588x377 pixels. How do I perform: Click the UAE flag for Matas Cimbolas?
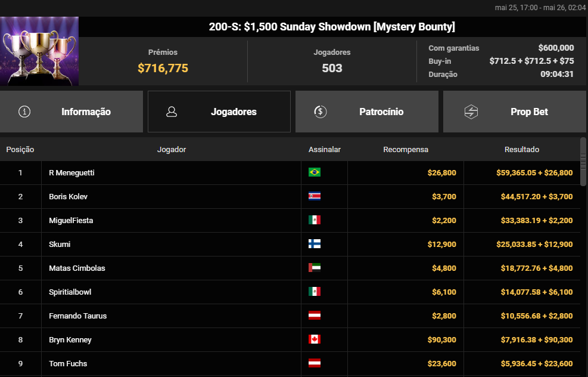tap(314, 268)
